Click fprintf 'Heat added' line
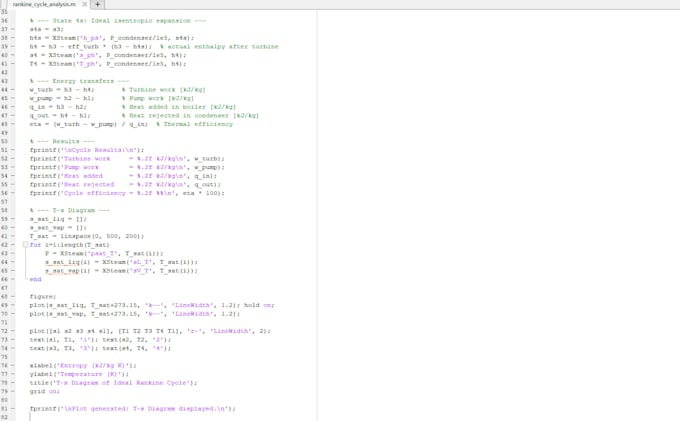This screenshot has height=421, width=680. coord(123,176)
